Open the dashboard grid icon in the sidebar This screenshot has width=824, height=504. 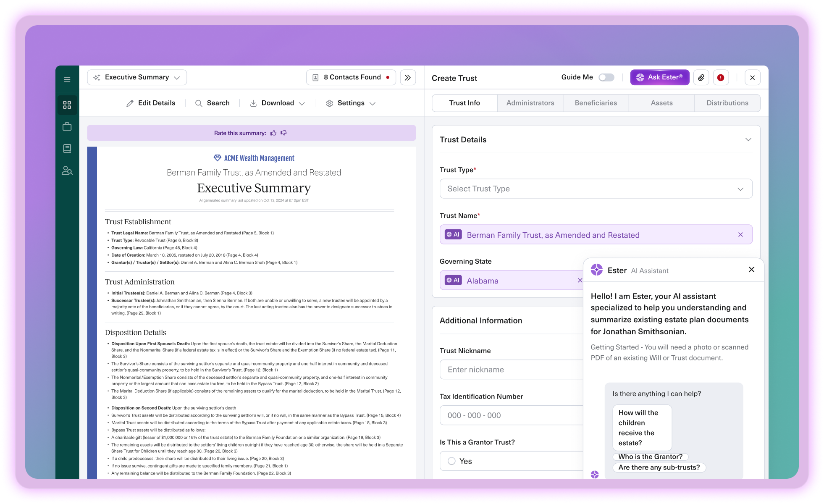(67, 105)
